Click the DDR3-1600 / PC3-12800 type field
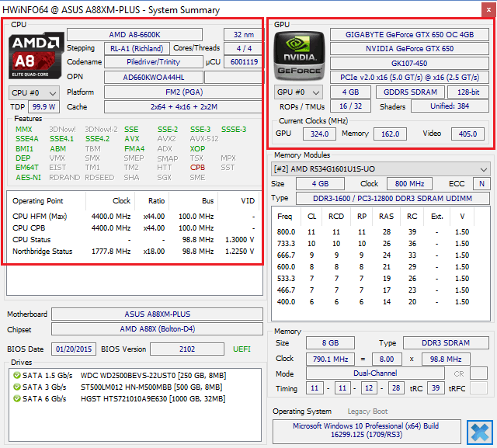 [x=393, y=198]
